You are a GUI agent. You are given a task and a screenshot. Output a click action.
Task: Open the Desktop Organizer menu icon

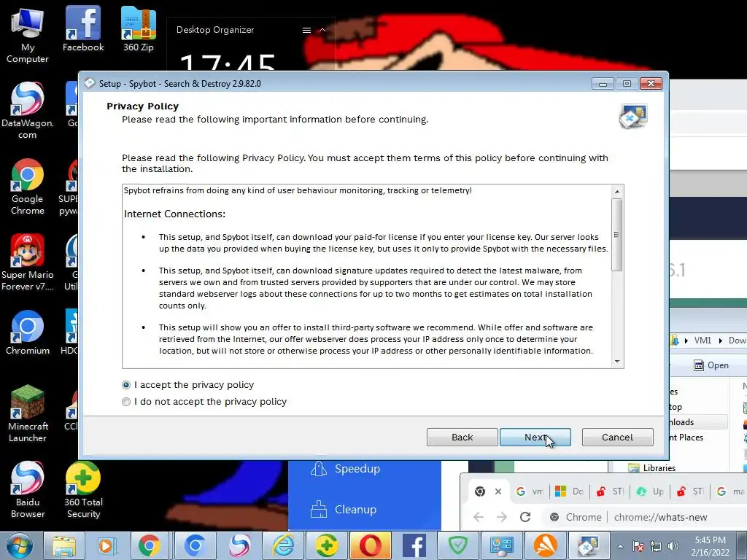(x=307, y=30)
